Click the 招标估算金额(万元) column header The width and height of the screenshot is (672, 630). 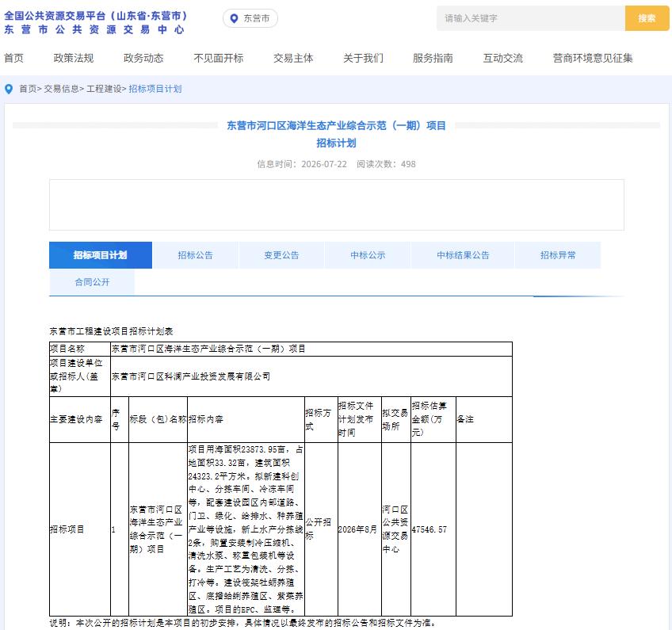coord(433,419)
